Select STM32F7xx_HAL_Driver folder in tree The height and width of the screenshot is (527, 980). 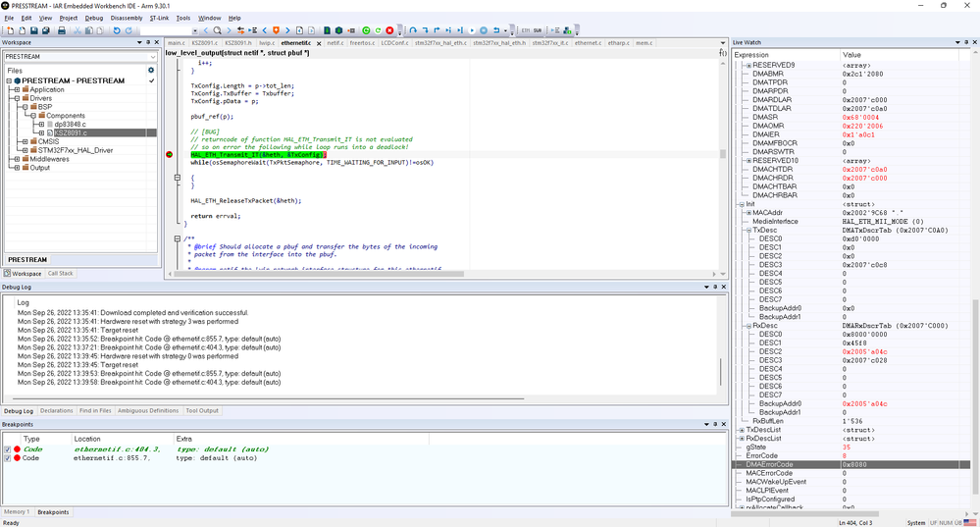(x=75, y=150)
